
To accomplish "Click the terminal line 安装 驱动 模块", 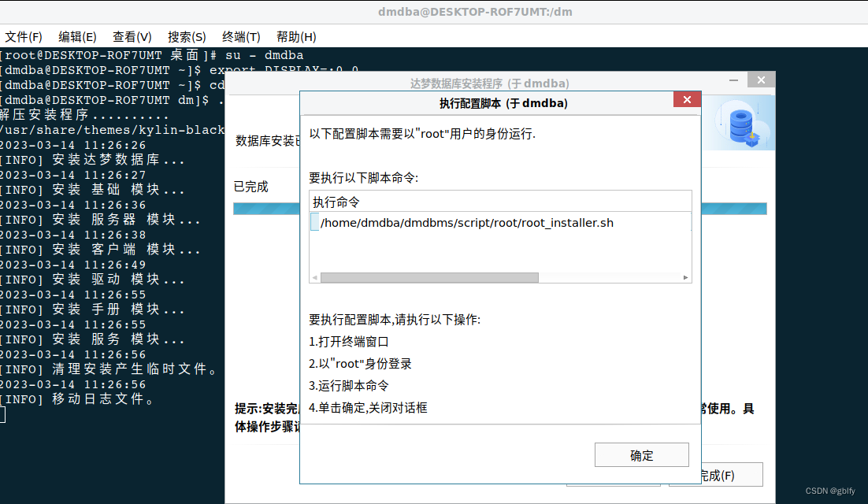I will click(x=92, y=280).
